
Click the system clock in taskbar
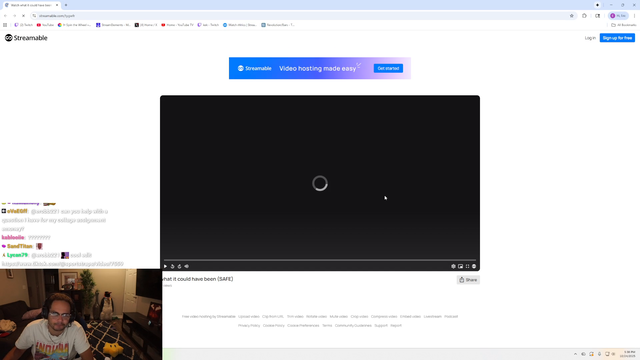click(629, 354)
